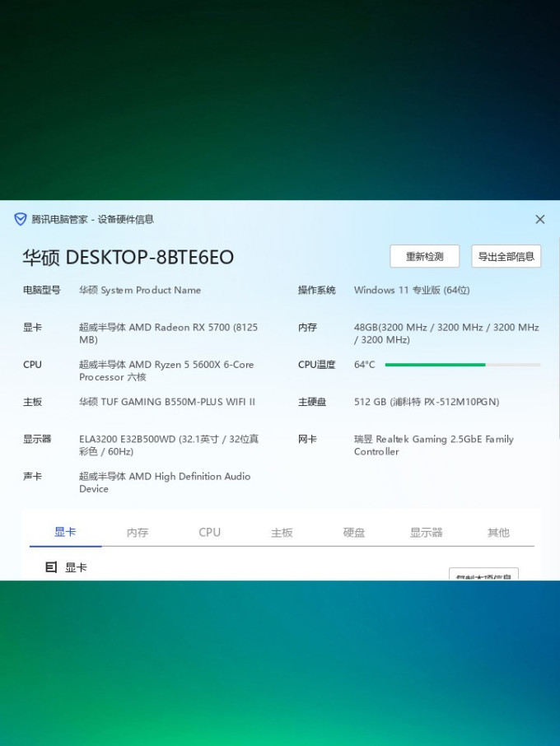Click the text 华硕 System Product Name

click(x=140, y=290)
